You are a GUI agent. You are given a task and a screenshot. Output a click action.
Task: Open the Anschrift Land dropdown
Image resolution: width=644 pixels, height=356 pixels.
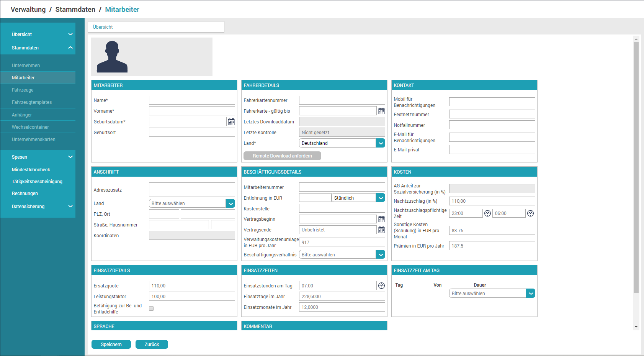(192, 203)
